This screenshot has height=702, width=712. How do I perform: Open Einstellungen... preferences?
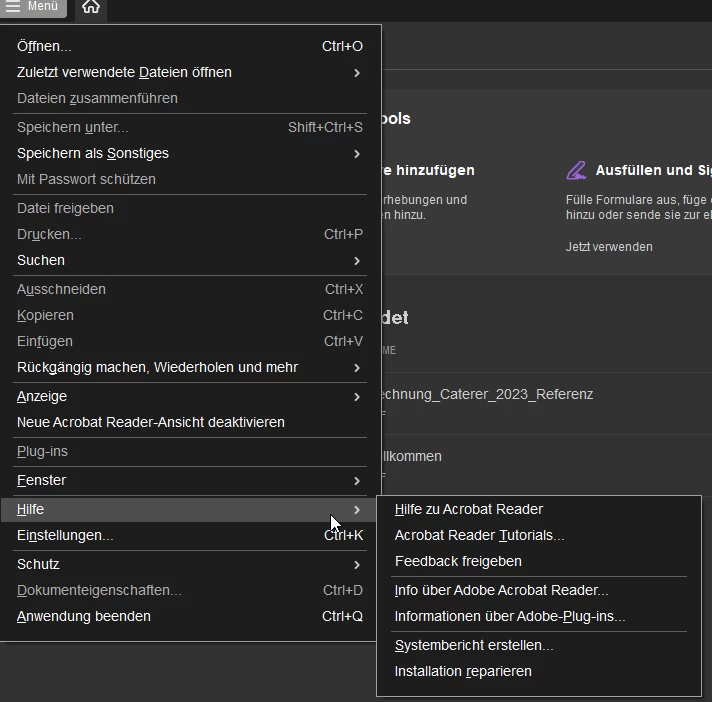pos(190,535)
